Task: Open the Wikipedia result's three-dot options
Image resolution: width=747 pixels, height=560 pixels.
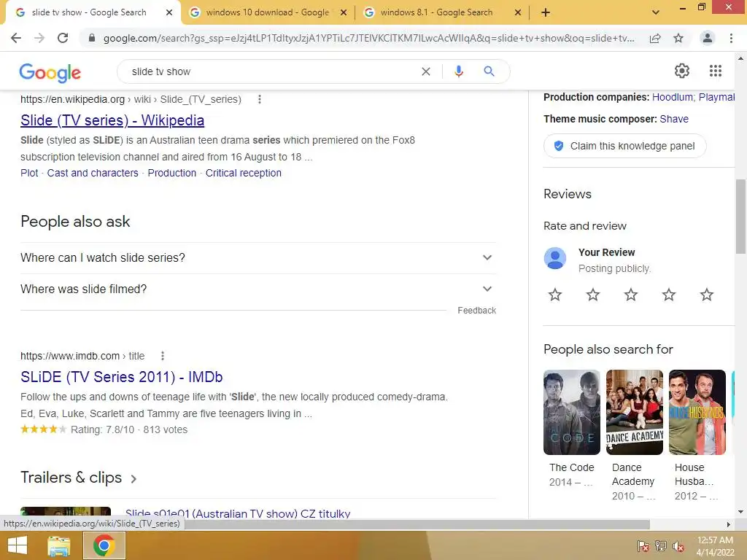Action: click(259, 99)
